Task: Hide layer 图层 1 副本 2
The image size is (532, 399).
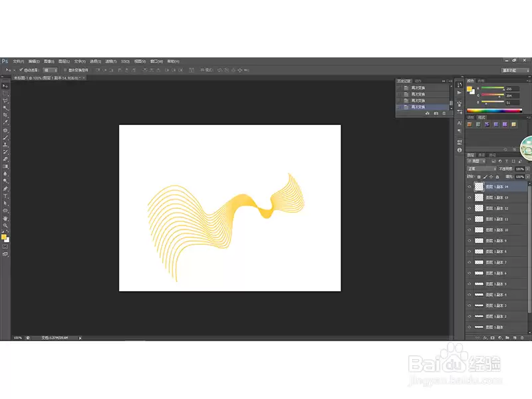Action: tap(469, 317)
